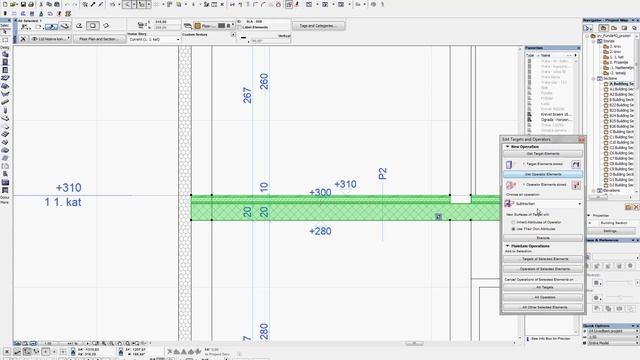
Task: Close Edit Targets and Operators palette
Action: (x=581, y=140)
